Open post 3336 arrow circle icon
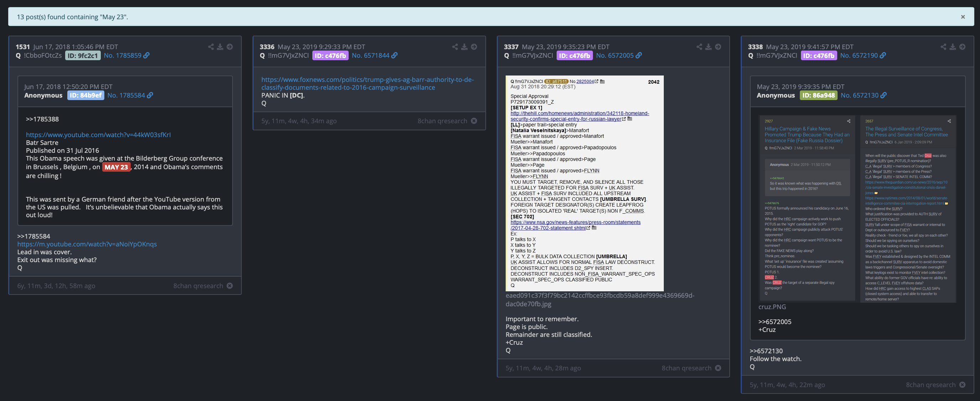 474,47
